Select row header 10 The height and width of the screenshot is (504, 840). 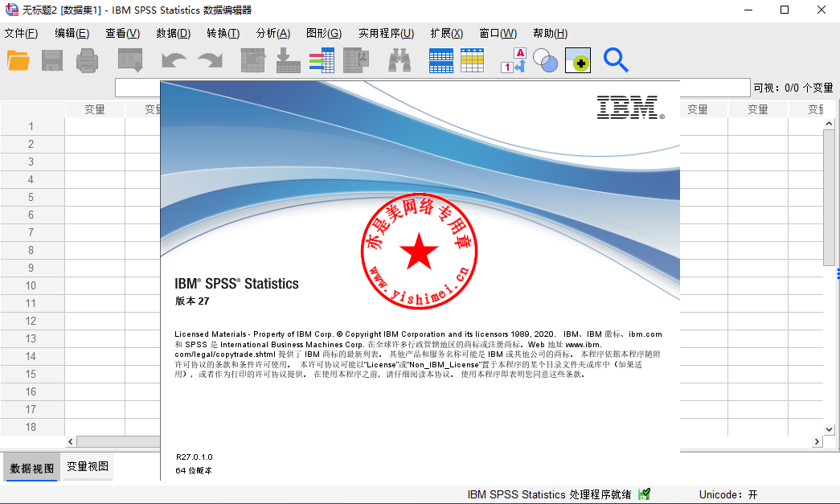(x=31, y=285)
